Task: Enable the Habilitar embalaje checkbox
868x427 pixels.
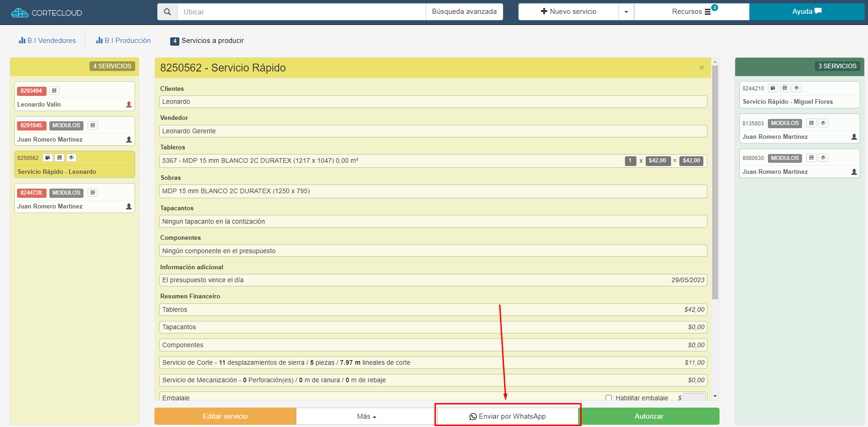Action: (609, 398)
